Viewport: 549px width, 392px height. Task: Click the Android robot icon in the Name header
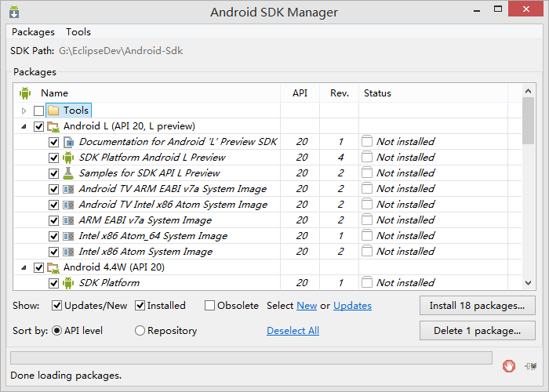24,93
